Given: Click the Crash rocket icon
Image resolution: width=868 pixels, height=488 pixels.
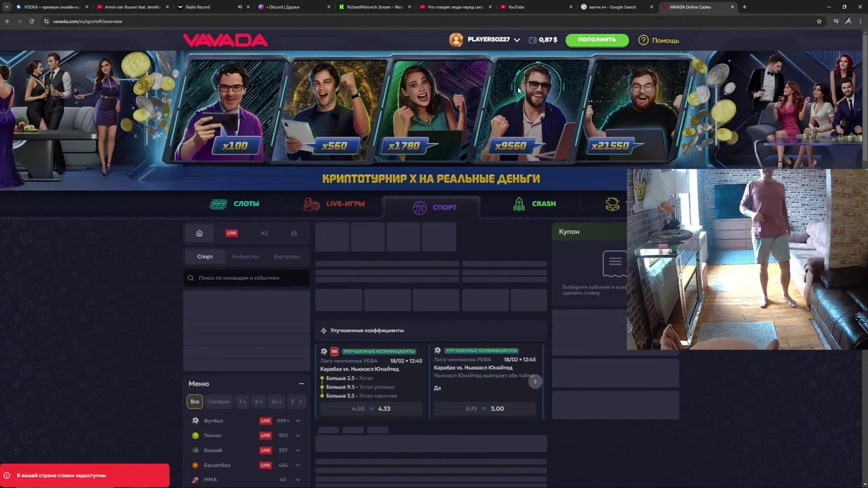Looking at the screenshot, I should (519, 204).
